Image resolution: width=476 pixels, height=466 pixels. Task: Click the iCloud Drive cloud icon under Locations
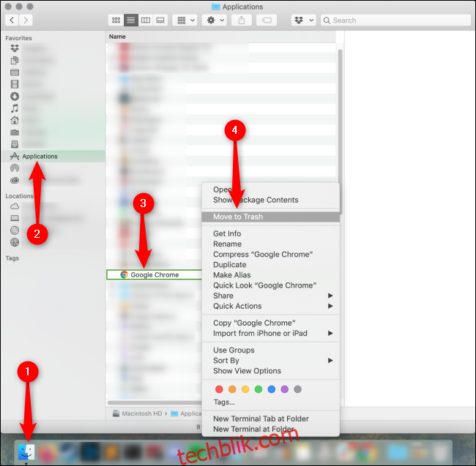pyautogui.click(x=15, y=206)
